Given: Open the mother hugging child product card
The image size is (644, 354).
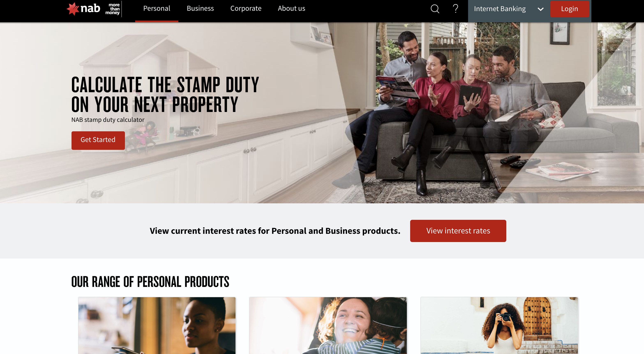Looking at the screenshot, I should pos(328,325).
